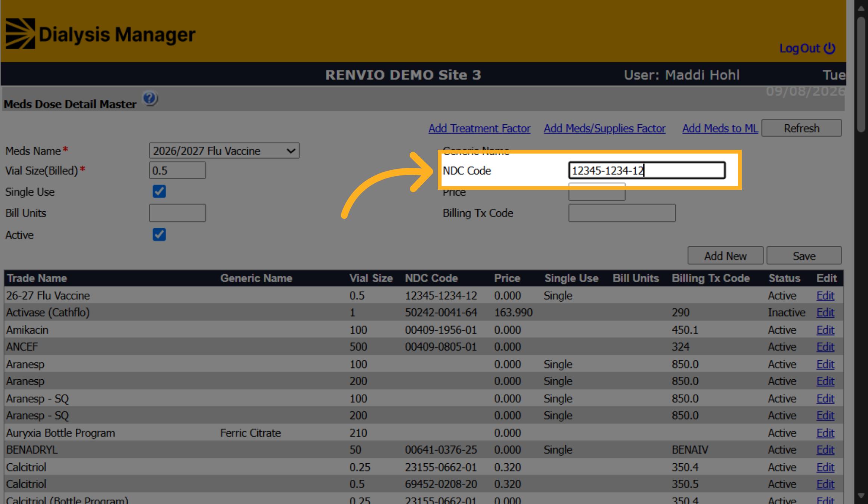Edit the Auryxia Bottle Program row
Screen dimensions: 868x504
pyautogui.click(x=825, y=433)
